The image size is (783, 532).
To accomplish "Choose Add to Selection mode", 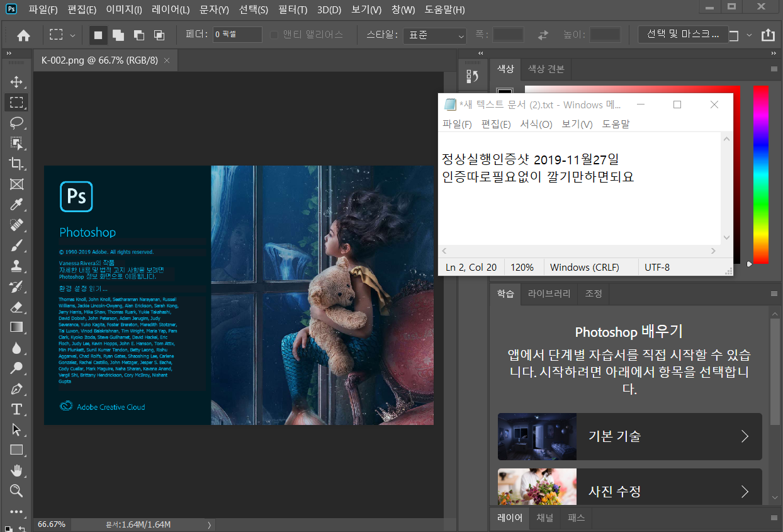I will (118, 35).
